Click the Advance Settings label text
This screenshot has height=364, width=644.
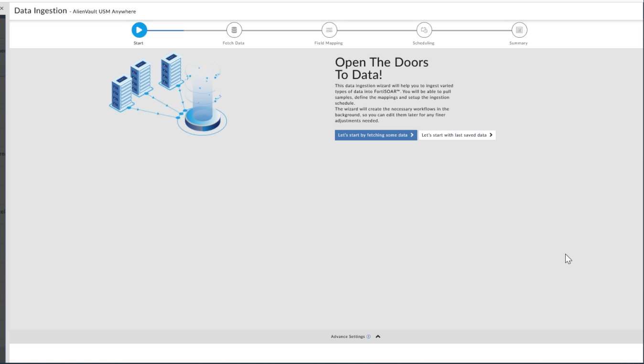[x=347, y=337]
